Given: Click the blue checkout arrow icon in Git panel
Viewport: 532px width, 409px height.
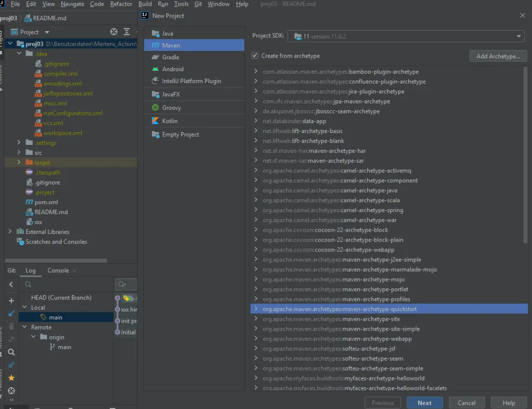Looking at the screenshot, I should click(11, 313).
